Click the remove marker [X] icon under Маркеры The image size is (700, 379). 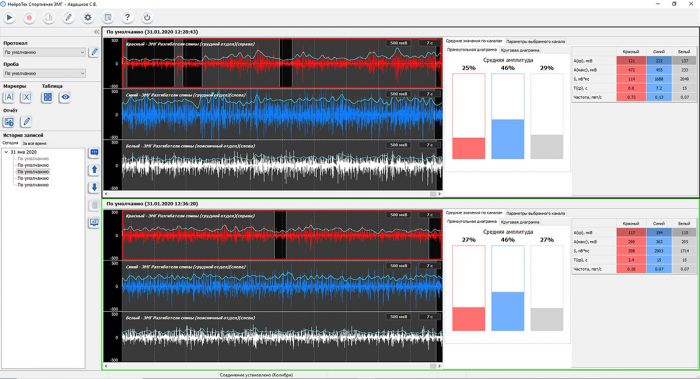pyautogui.click(x=26, y=97)
